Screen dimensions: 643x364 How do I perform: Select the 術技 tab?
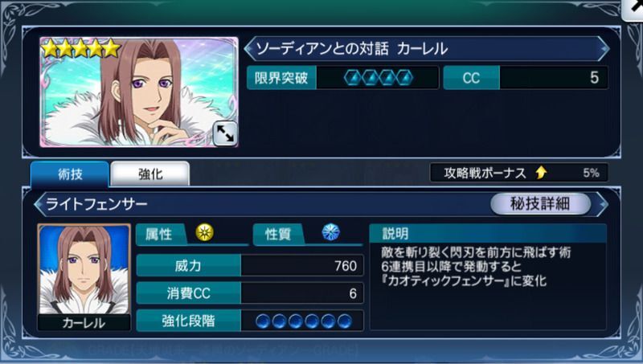[70, 174]
